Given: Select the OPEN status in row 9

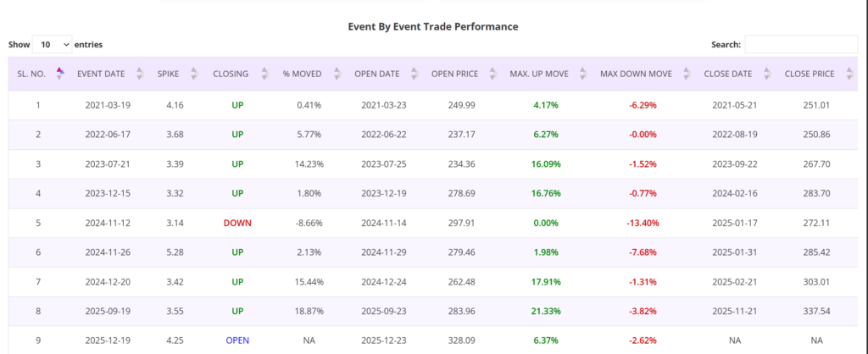Looking at the screenshot, I should [x=237, y=340].
